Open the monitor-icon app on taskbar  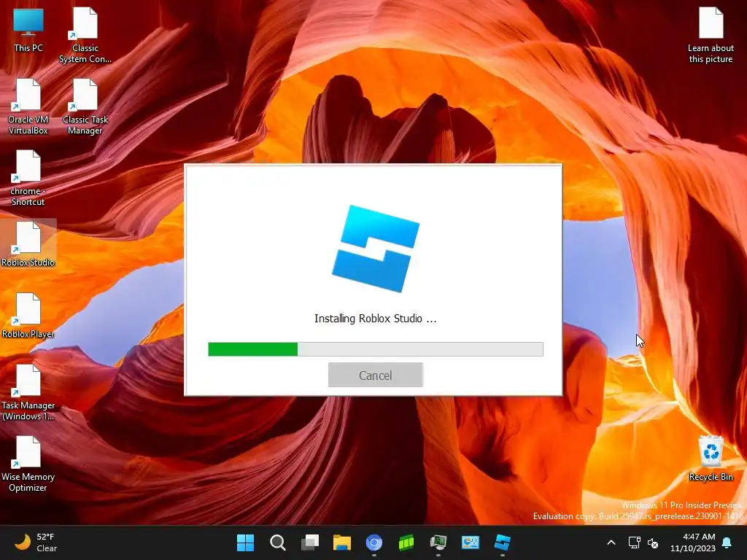pos(438,542)
